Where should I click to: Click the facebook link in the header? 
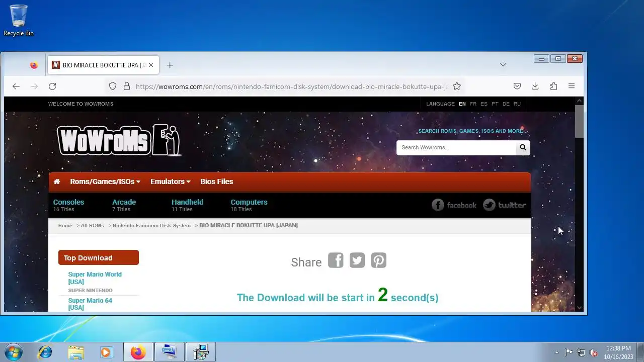click(454, 205)
